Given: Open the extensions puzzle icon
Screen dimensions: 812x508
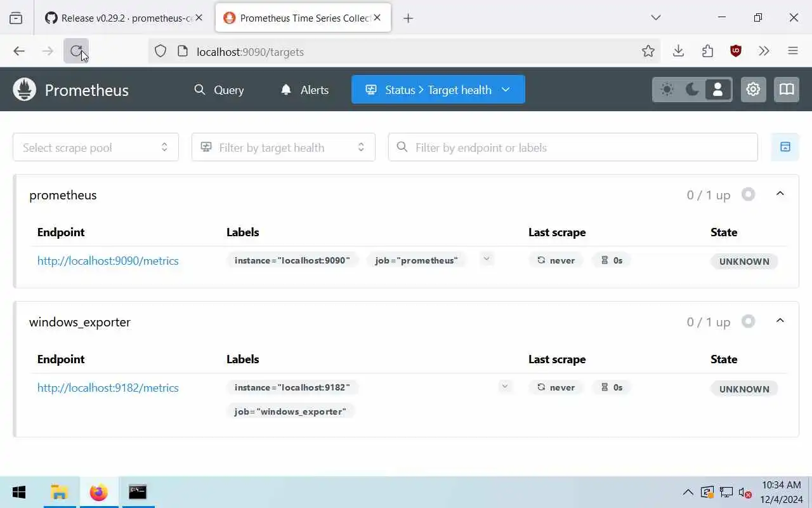Looking at the screenshot, I should pyautogui.click(x=707, y=51).
